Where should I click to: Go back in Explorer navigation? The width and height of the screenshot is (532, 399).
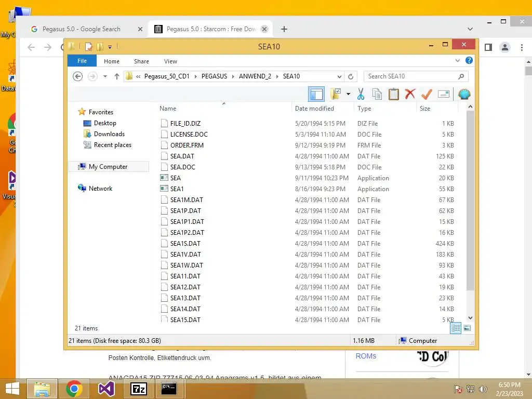(78, 76)
